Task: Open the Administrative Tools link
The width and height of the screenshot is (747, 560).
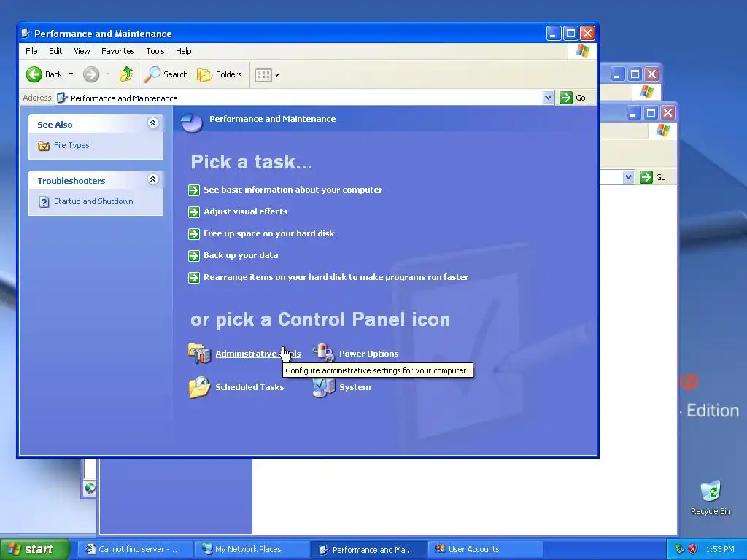Action: point(258,354)
